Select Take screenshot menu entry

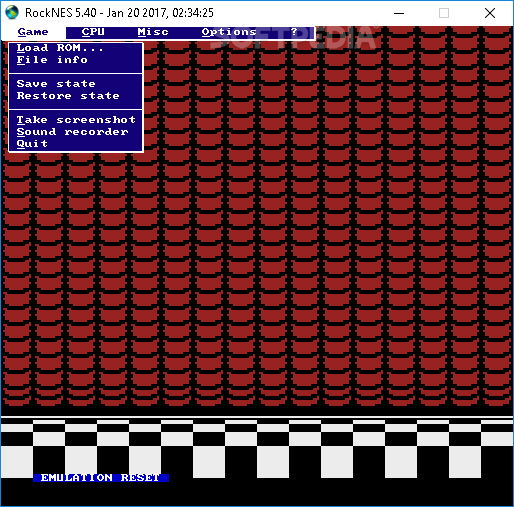tap(76, 120)
